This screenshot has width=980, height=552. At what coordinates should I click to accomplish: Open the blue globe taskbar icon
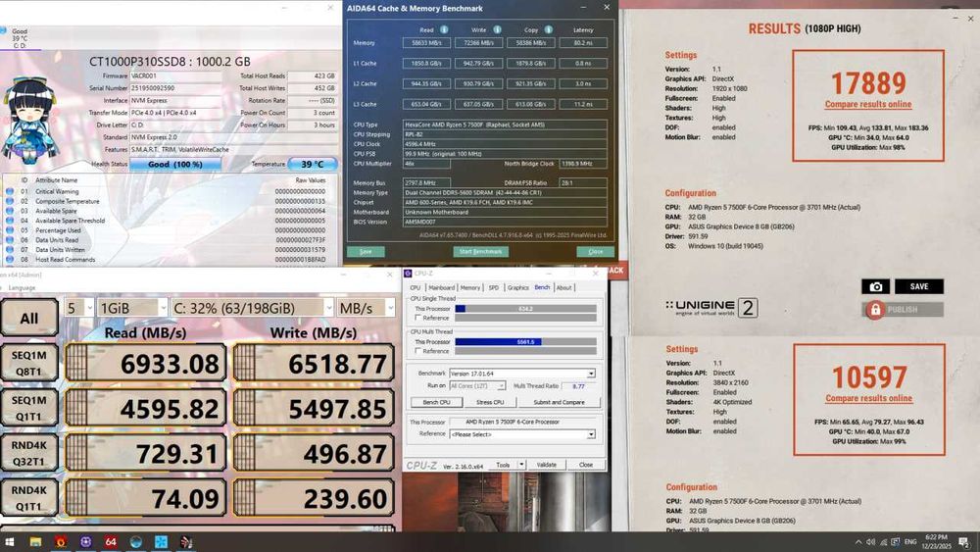(135, 542)
